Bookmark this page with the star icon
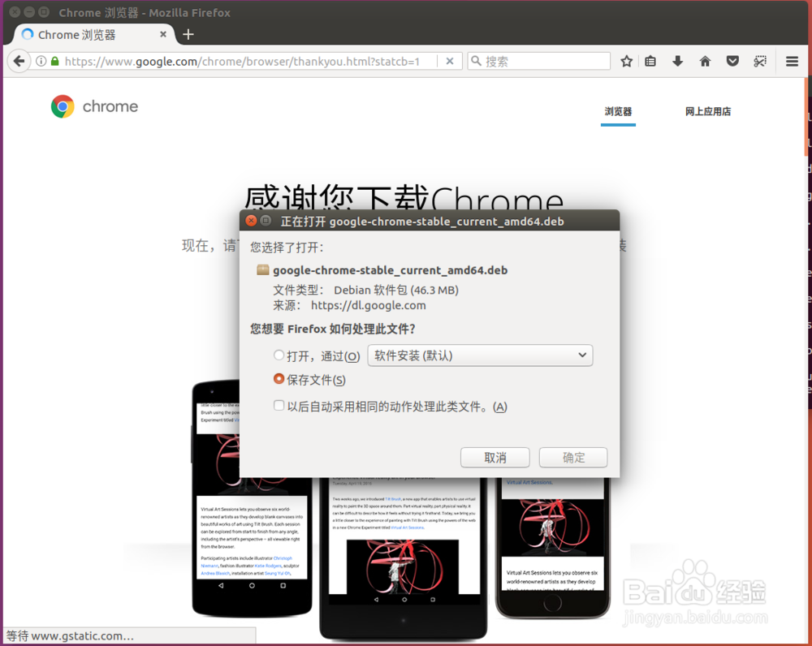The image size is (812, 646). coord(625,61)
